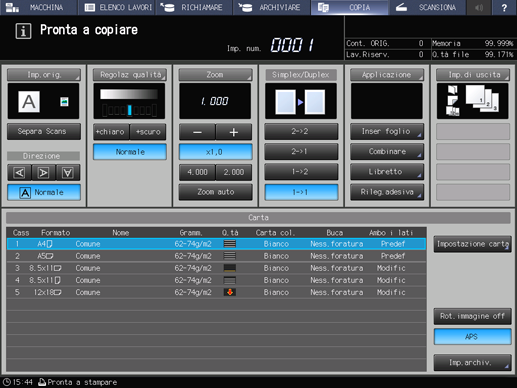Click the density gradient preview bar

click(129, 94)
